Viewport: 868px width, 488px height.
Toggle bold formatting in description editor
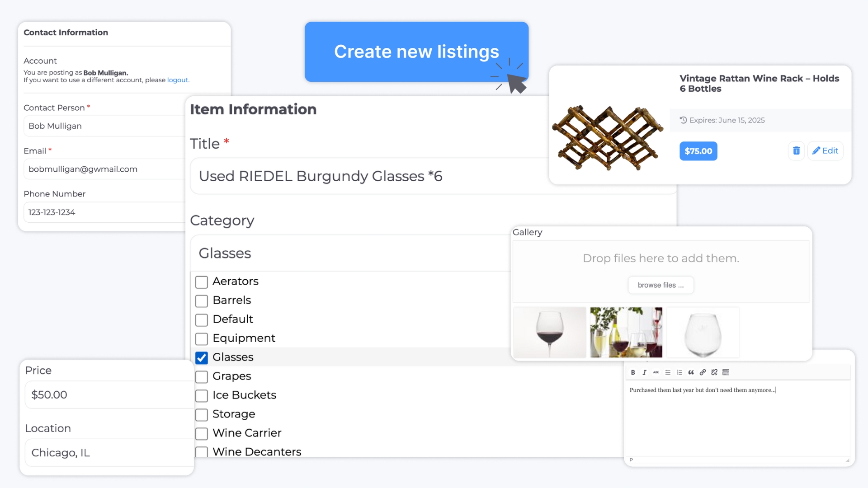633,372
